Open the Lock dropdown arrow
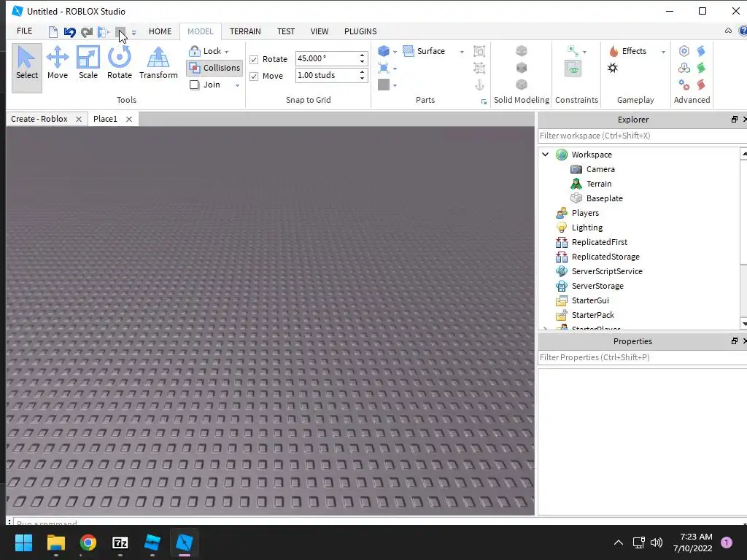This screenshot has height=560, width=747. point(227,52)
